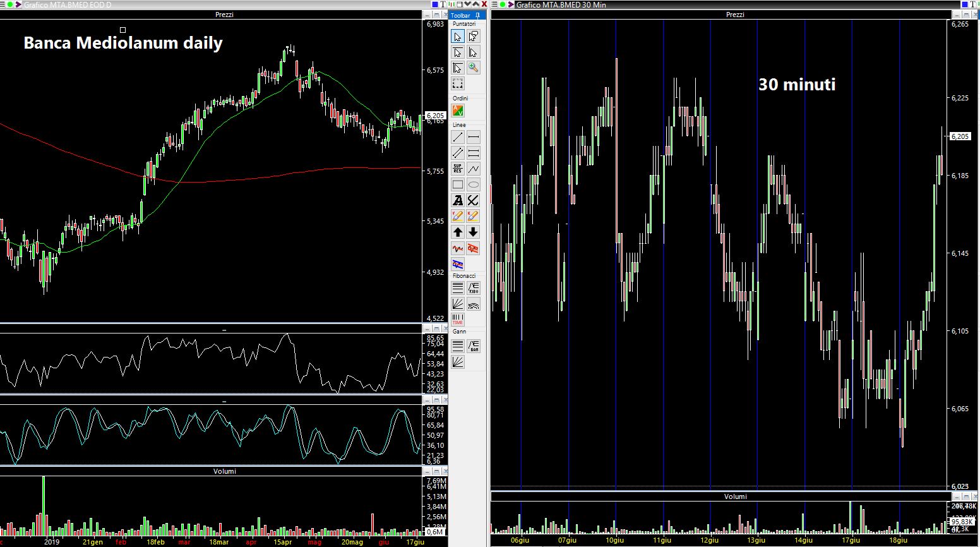980x547 pixels.
Task: Select the crossed curve drawing tool
Action: click(x=474, y=200)
